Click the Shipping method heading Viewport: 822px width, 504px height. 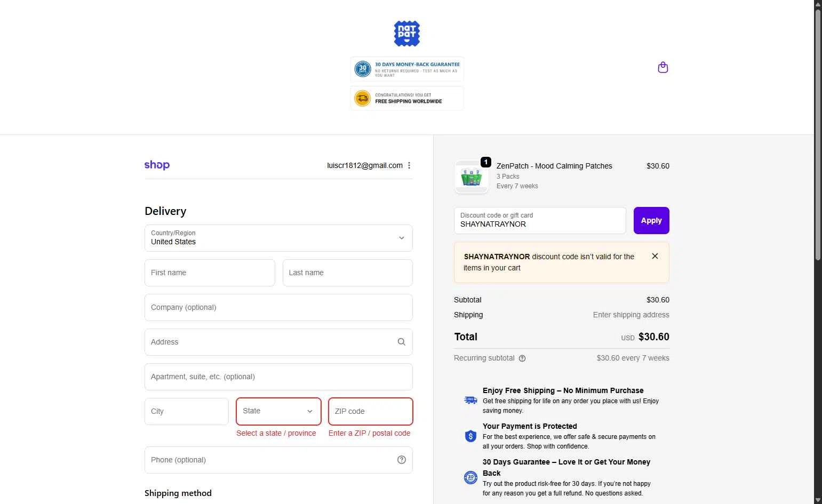click(178, 493)
